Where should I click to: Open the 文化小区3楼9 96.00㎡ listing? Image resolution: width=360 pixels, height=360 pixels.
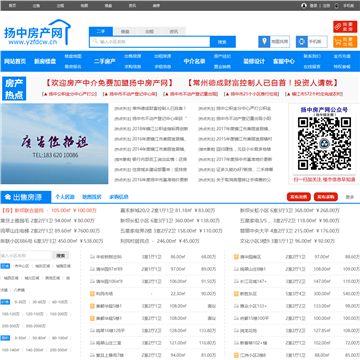287,241
